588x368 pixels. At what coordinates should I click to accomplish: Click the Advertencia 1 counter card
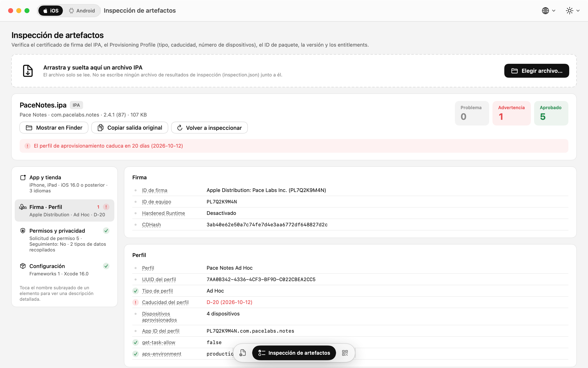(x=511, y=113)
